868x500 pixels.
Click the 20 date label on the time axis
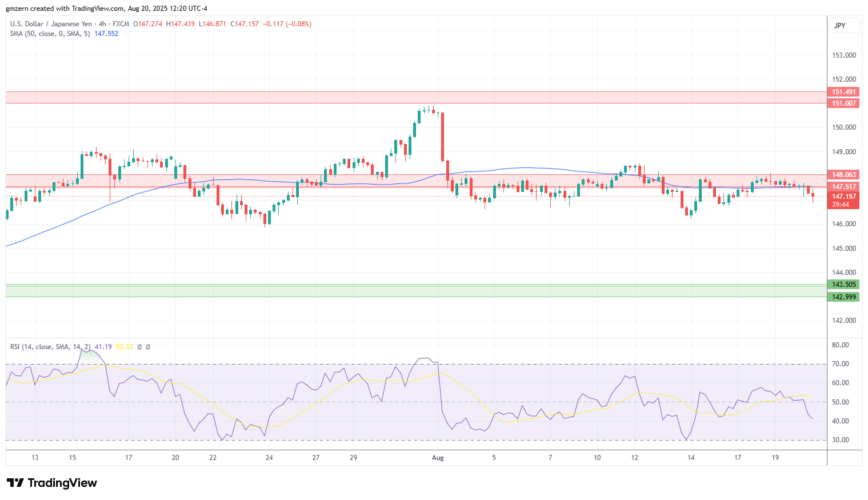click(175, 458)
